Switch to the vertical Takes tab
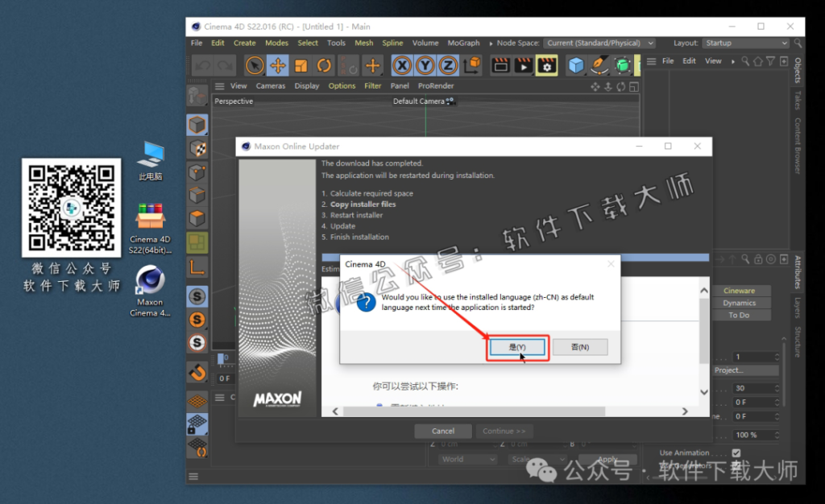825x504 pixels. pyautogui.click(x=798, y=101)
